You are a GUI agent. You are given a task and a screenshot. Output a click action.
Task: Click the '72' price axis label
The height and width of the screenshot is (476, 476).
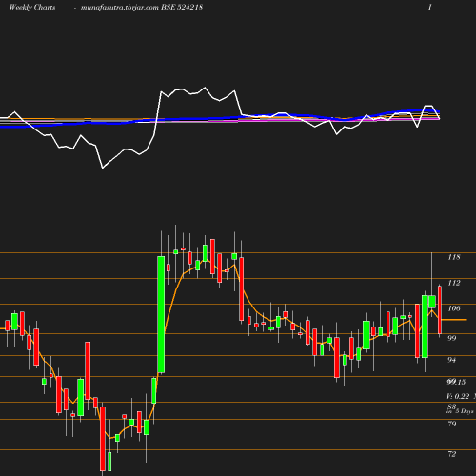tap(452, 454)
